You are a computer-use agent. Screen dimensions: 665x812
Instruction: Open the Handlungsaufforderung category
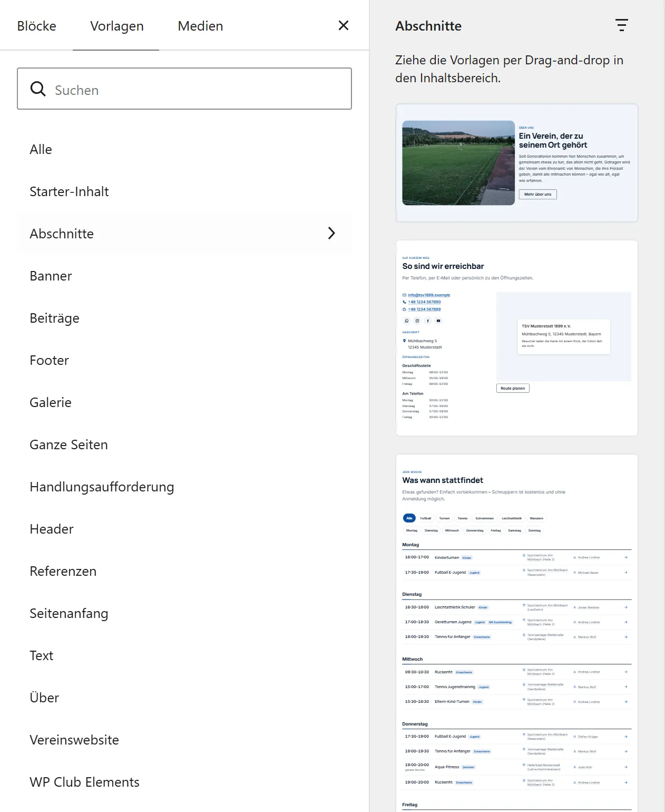pyautogui.click(x=184, y=487)
